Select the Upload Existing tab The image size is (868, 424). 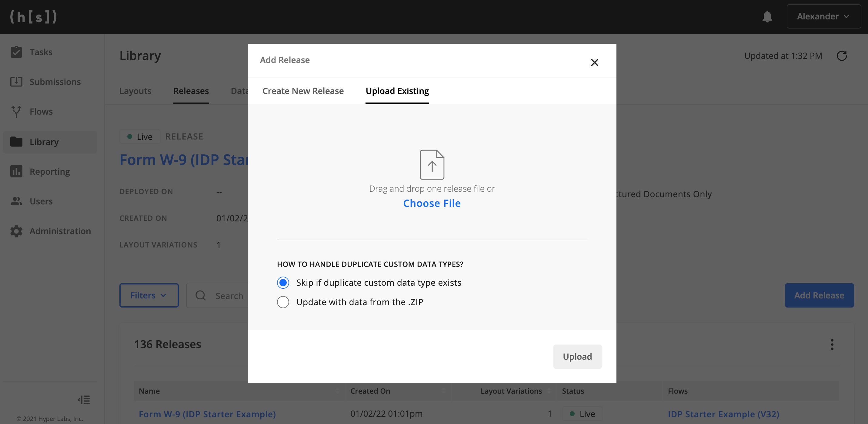point(397,91)
